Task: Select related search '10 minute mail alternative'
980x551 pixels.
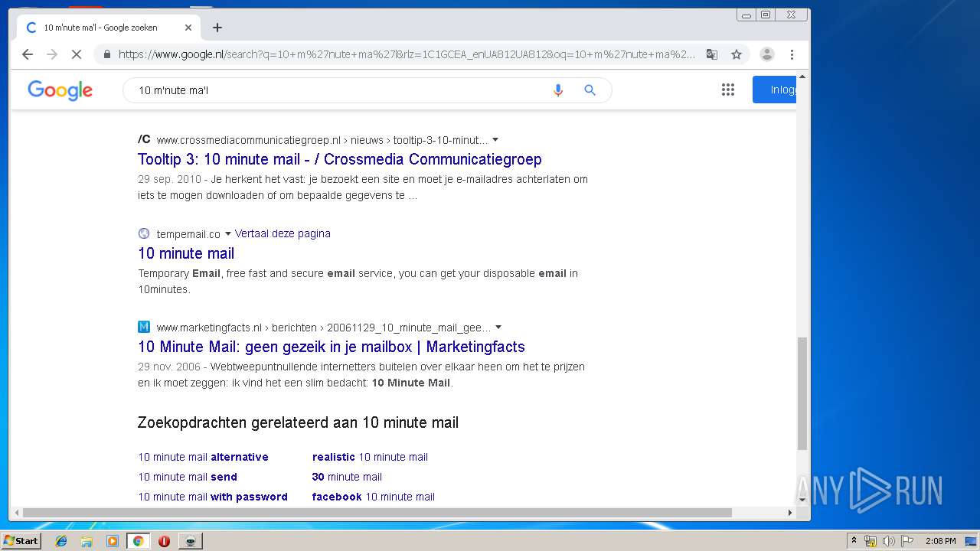Action: [x=203, y=457]
